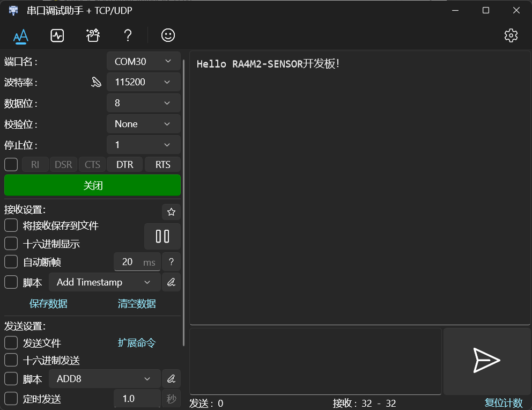Click the 清空数据 link

[x=137, y=303]
